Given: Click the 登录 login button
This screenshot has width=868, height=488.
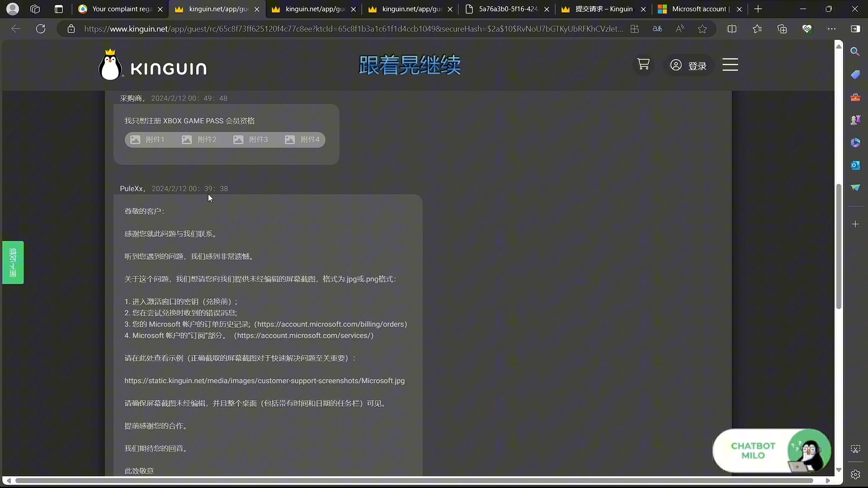Looking at the screenshot, I should (x=688, y=66).
